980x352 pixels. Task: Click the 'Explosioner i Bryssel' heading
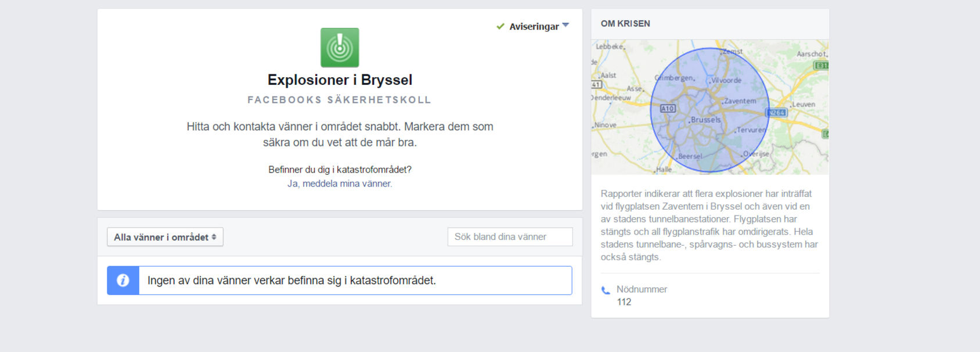pos(340,80)
